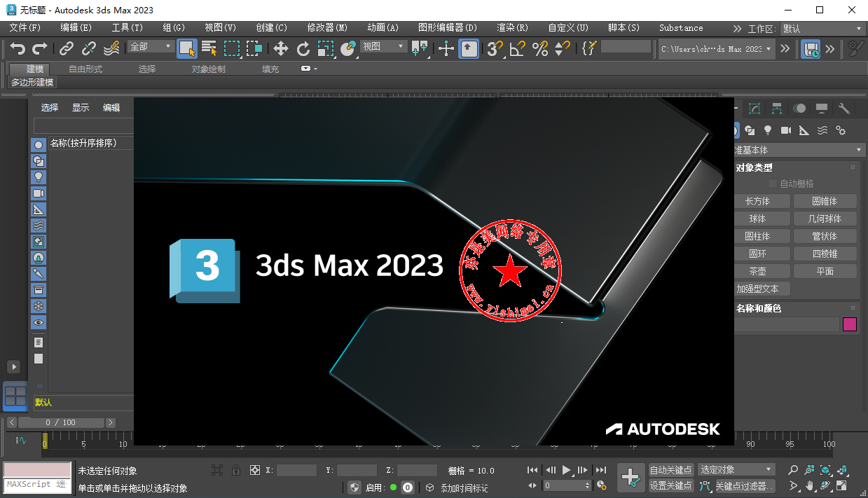Open the Hierarchy command panel tab
The image size is (868, 498).
click(777, 109)
